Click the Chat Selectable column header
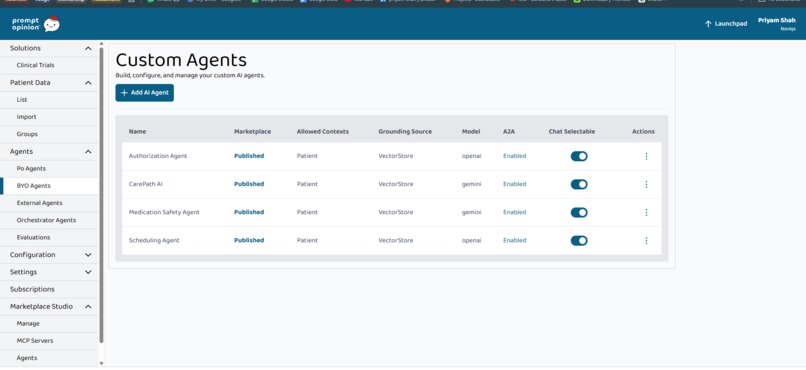Viewport: 806px width, 370px height. (x=572, y=132)
